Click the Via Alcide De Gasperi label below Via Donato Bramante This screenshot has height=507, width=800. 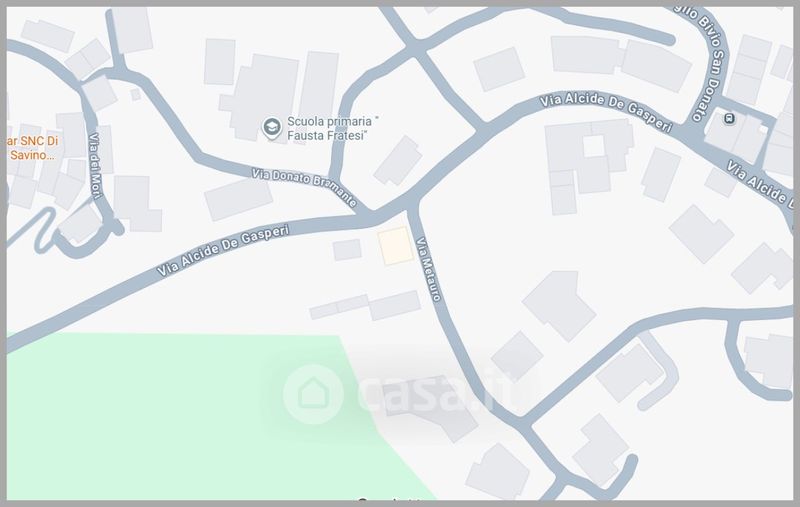pyautogui.click(x=223, y=250)
